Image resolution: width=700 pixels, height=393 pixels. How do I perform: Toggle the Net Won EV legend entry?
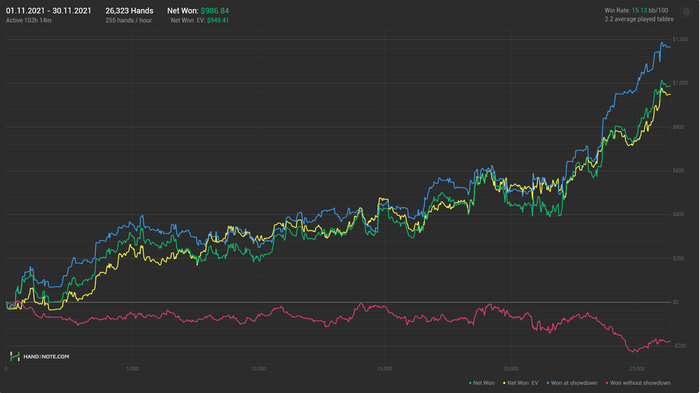click(x=521, y=383)
